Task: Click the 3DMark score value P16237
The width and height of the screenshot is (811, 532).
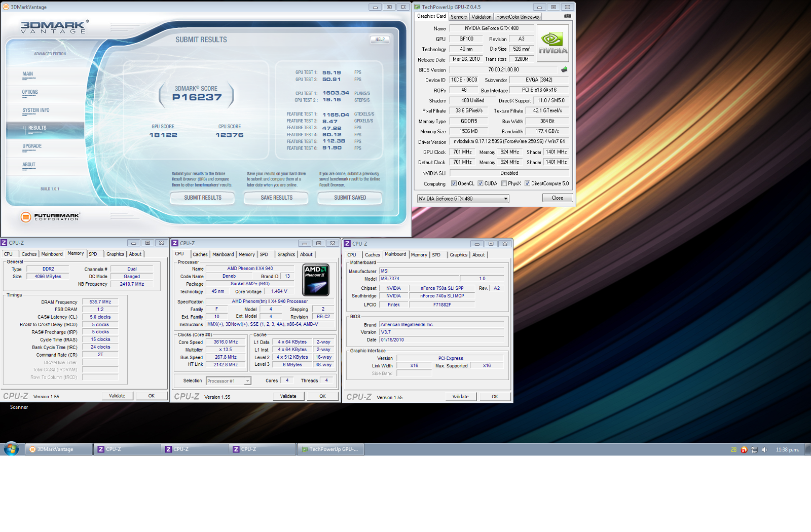Action: click(x=197, y=97)
